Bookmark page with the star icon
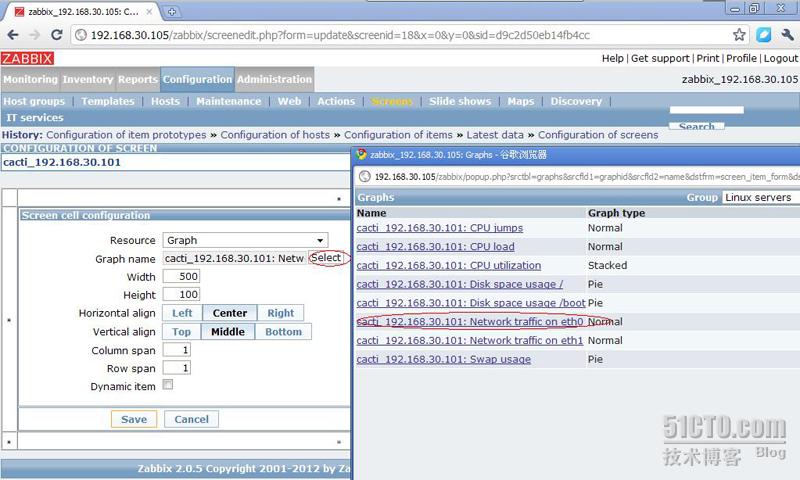Screen dimensions: 800x480 pyautogui.click(x=739, y=35)
